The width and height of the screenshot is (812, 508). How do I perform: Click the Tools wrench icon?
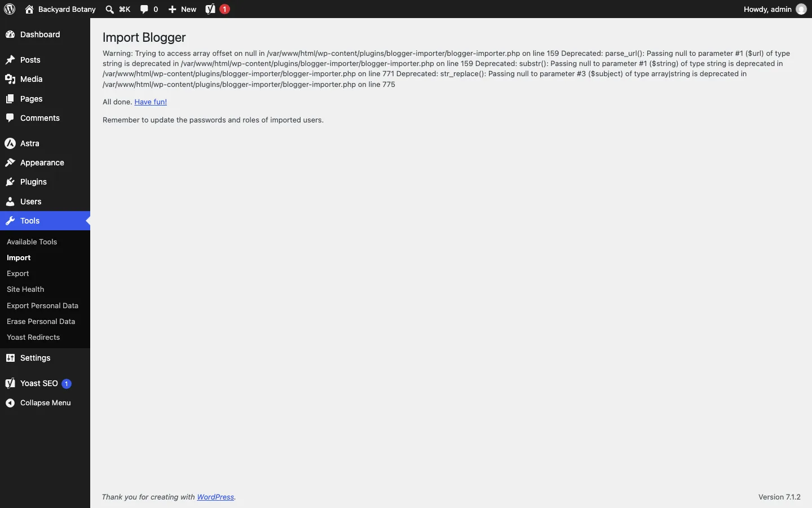pos(10,221)
